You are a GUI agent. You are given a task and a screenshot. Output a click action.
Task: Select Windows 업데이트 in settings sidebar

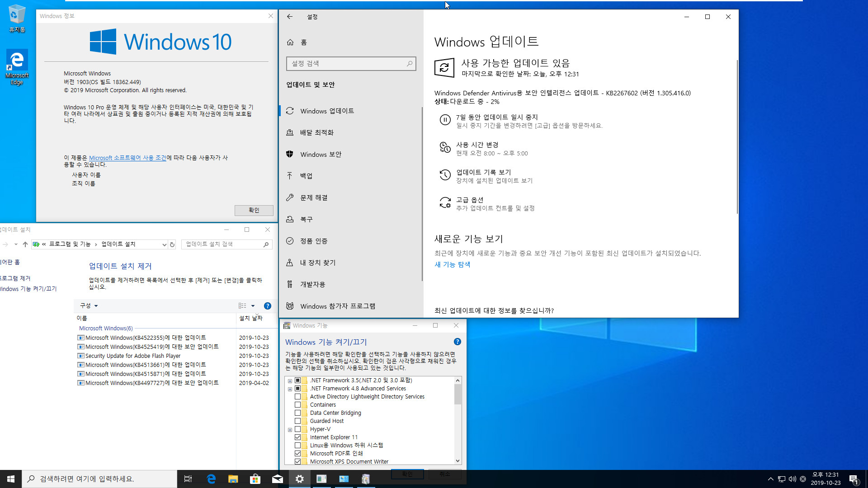[350, 111]
